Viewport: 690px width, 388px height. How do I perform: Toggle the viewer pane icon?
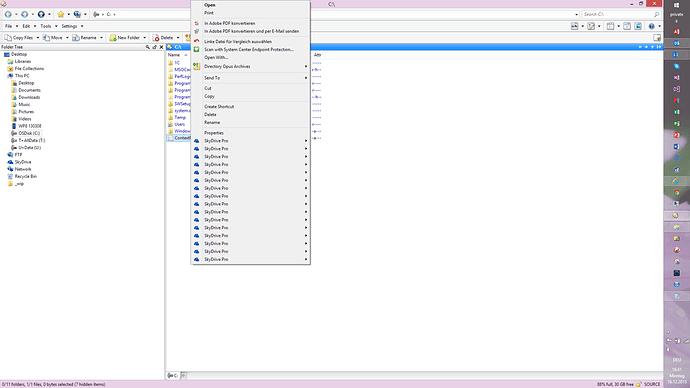click(638, 26)
